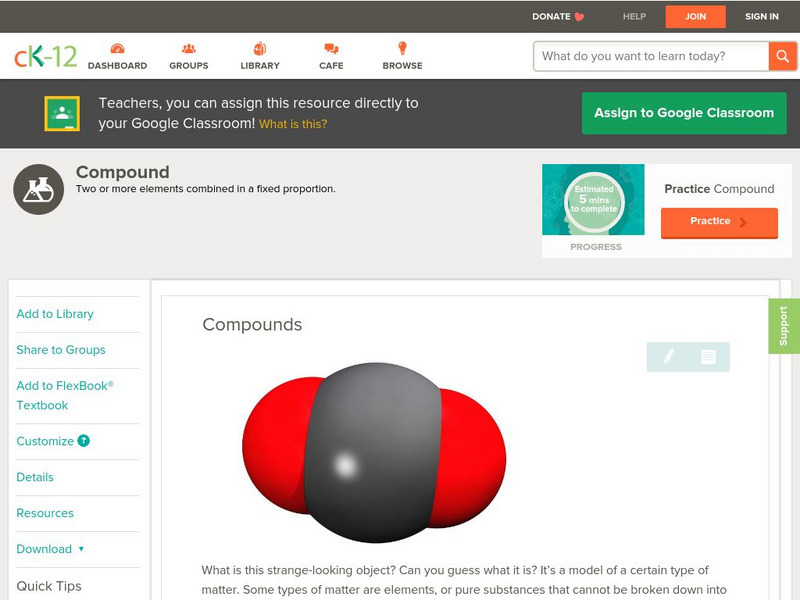This screenshot has width=800, height=600.
Task: Click the orange Join button
Action: click(695, 16)
